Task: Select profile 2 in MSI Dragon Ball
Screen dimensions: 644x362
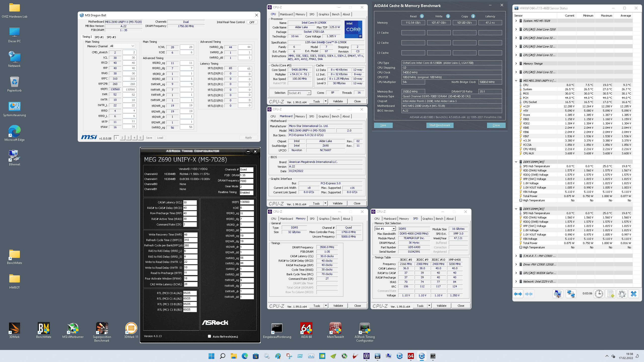Action: pos(122,138)
